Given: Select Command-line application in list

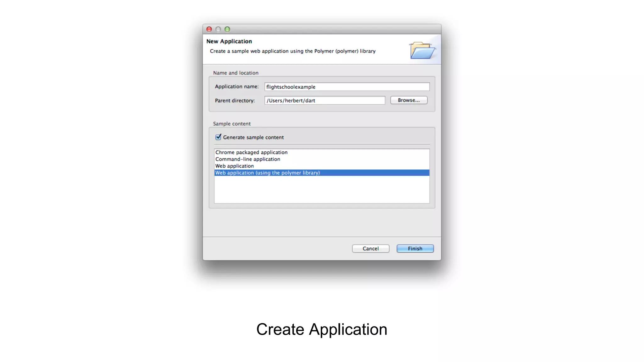Looking at the screenshot, I should (322, 159).
